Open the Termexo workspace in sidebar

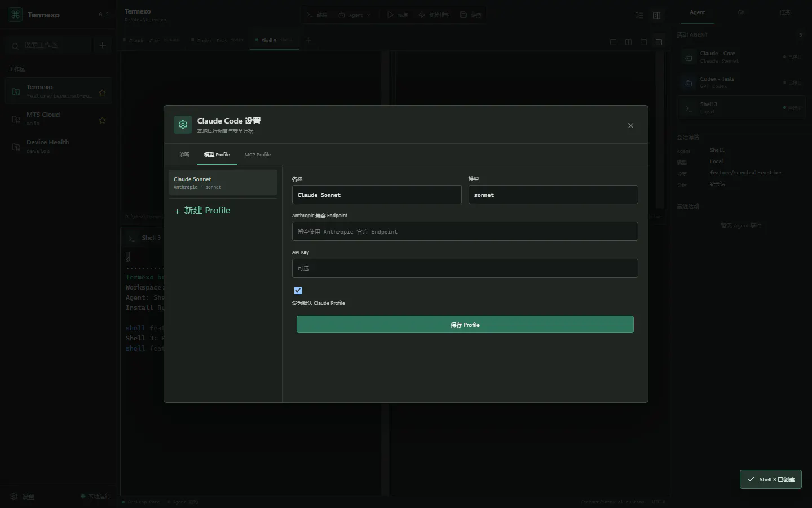59,91
